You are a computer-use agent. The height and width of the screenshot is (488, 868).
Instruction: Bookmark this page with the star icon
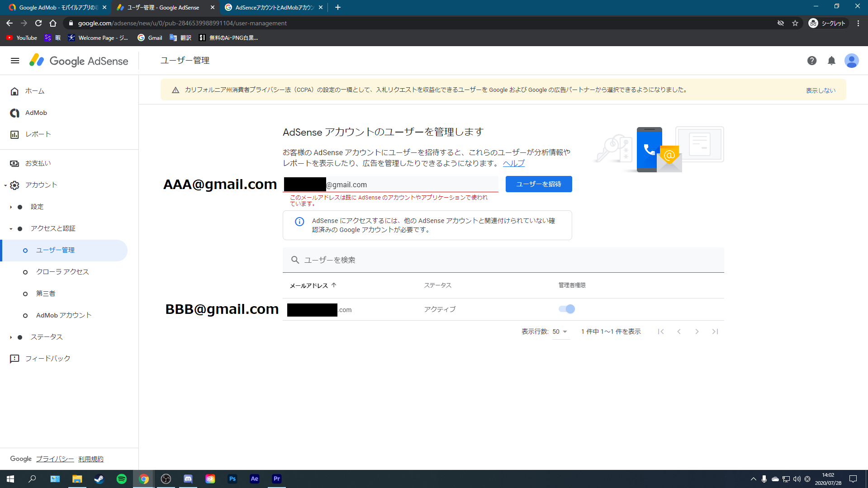[x=795, y=23]
